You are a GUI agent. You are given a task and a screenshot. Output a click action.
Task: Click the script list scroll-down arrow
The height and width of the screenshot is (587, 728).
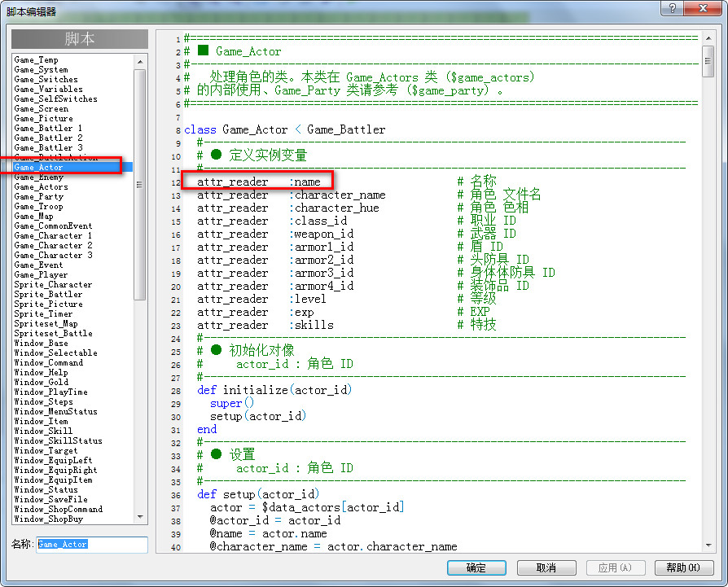[140, 517]
